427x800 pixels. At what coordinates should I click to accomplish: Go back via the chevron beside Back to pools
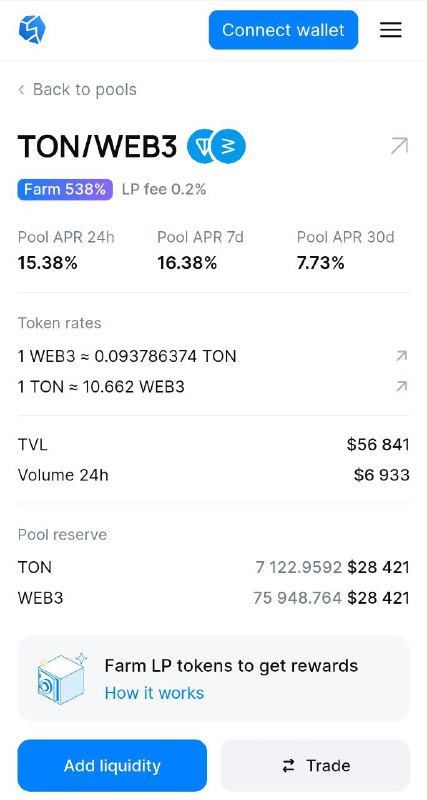(x=21, y=90)
